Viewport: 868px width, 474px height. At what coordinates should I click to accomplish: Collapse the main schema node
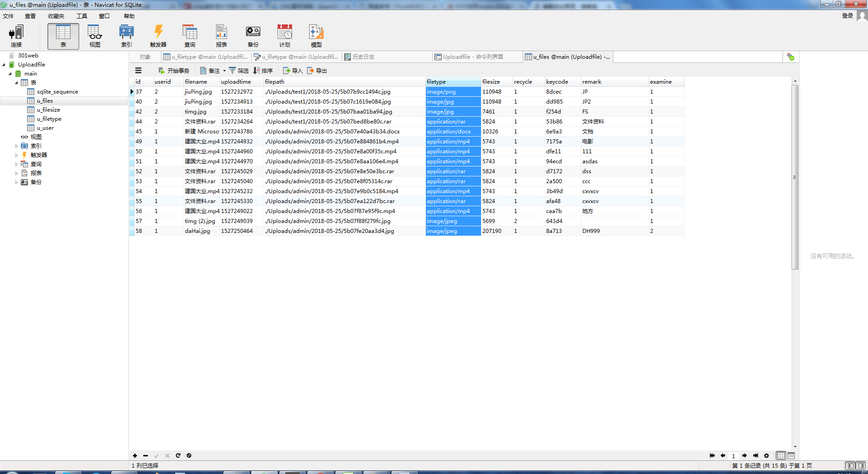coord(10,74)
